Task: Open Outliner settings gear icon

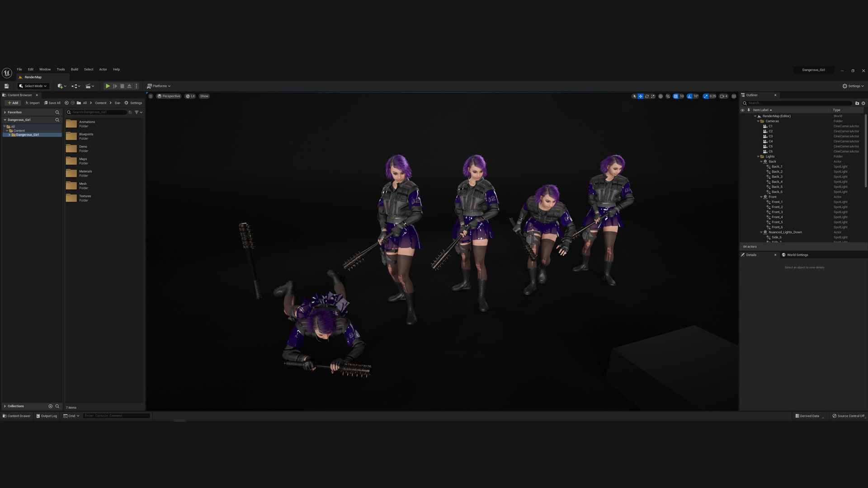Action: (x=863, y=103)
